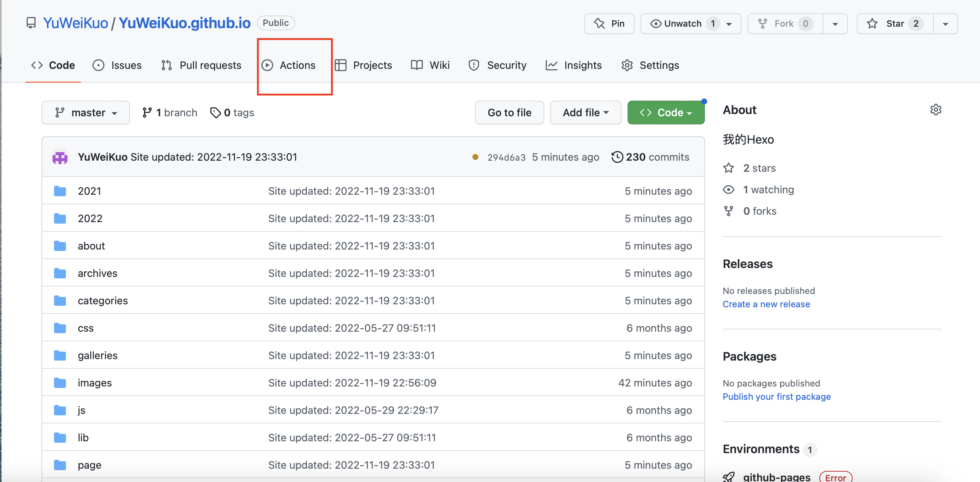Click the yellow commit status dot
The image size is (980, 482).
[475, 157]
